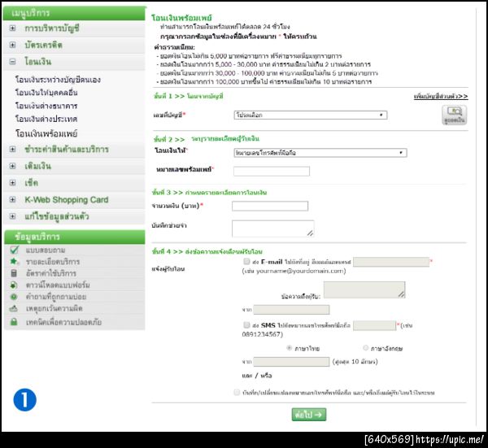Click the ดาวน์โหลดแบบฟอร์ม download icon
This screenshot has height=448, width=488.
click(x=14, y=285)
